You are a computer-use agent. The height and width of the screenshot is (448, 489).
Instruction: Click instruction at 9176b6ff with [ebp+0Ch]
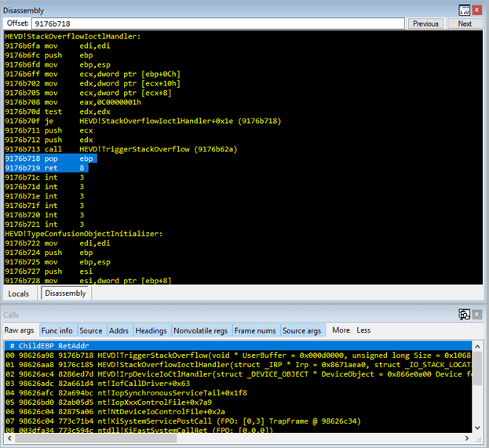point(93,74)
